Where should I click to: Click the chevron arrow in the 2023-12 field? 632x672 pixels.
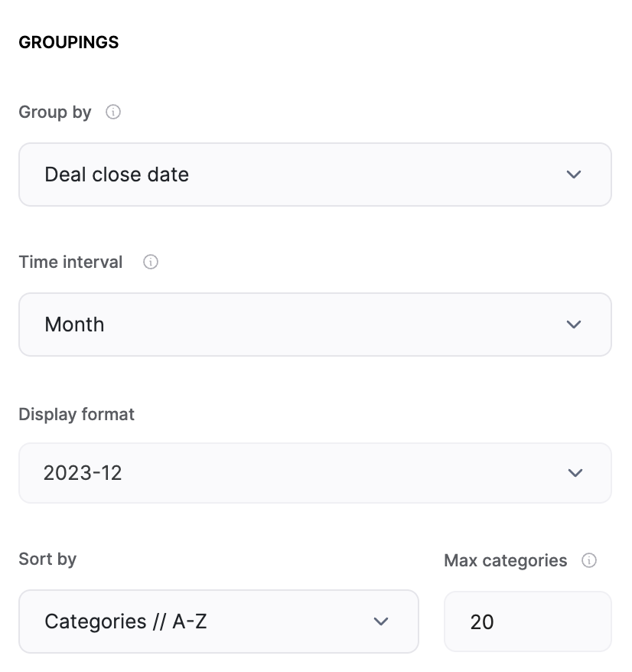pyautogui.click(x=575, y=473)
